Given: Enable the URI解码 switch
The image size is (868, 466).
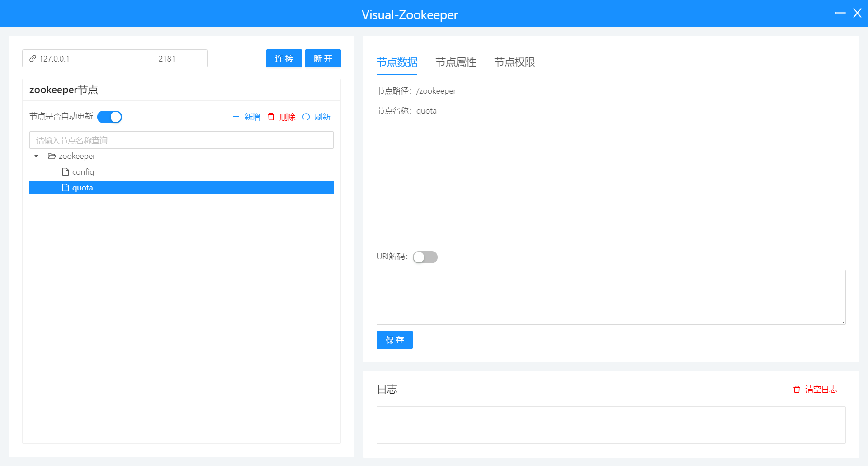Looking at the screenshot, I should coord(425,257).
